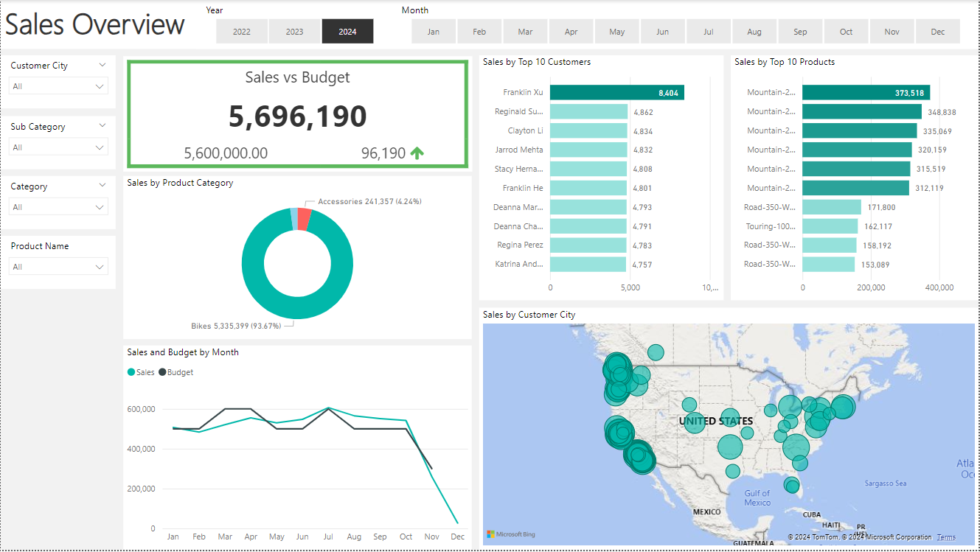Screen dimensions: 980x552
Task: Filter by Jul in Month slicer
Action: click(x=709, y=32)
